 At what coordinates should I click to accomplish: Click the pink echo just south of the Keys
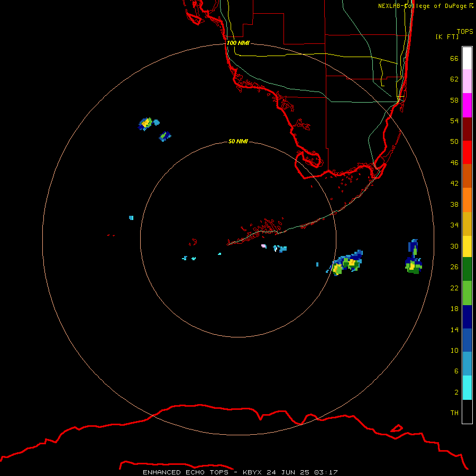pos(264,246)
